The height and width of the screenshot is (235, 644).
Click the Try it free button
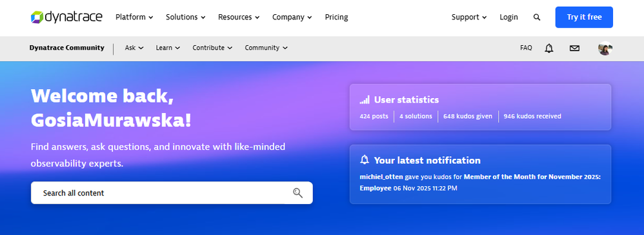[584, 17]
